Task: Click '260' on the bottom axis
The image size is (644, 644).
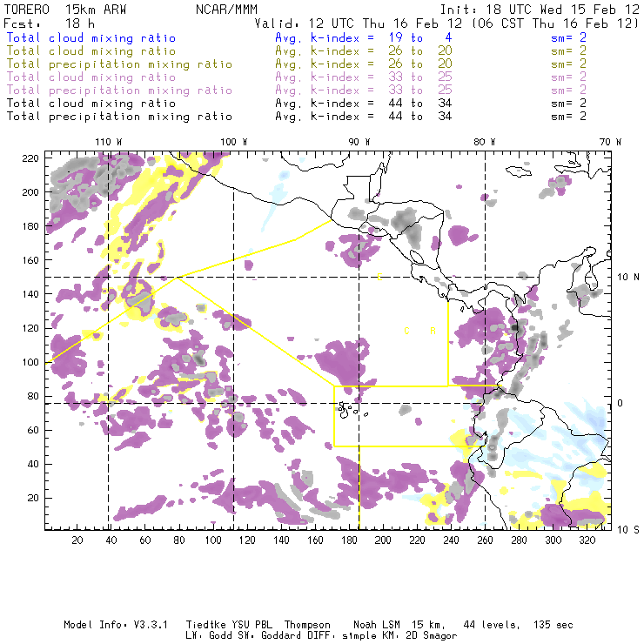Action: (x=485, y=540)
